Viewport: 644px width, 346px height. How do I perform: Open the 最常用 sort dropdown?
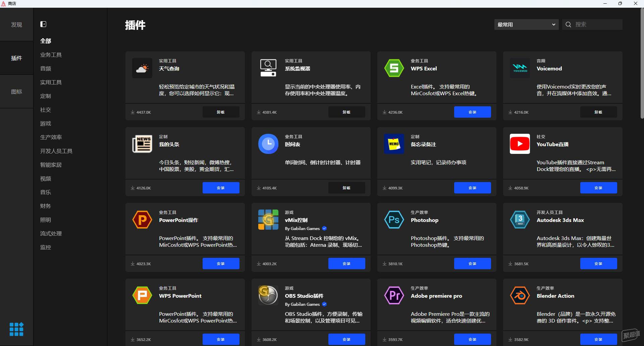(x=526, y=24)
